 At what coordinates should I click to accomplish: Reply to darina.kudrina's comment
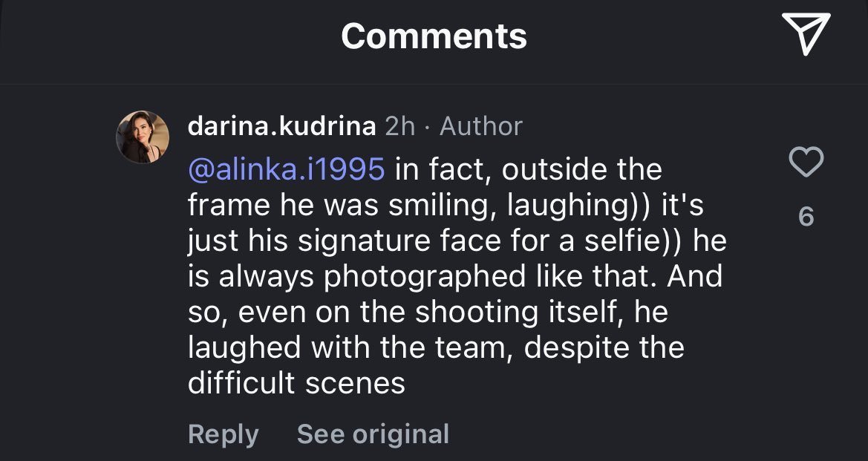click(223, 434)
